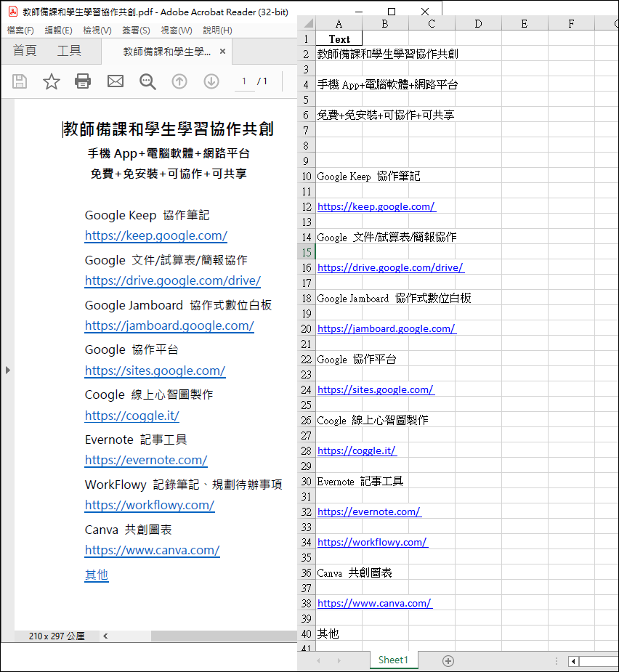Open the 編輯(E) menu

click(x=58, y=31)
